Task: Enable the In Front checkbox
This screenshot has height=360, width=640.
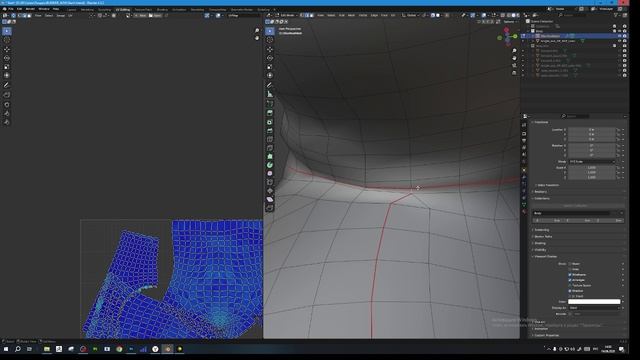Action: tap(570, 296)
